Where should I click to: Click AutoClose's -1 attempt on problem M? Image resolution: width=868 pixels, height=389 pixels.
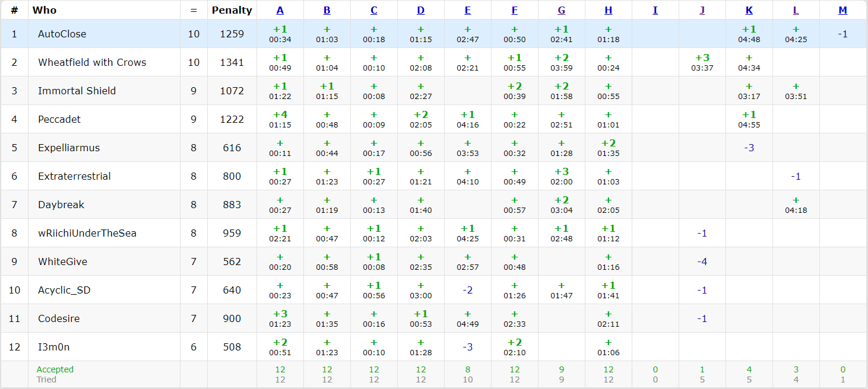pos(842,34)
